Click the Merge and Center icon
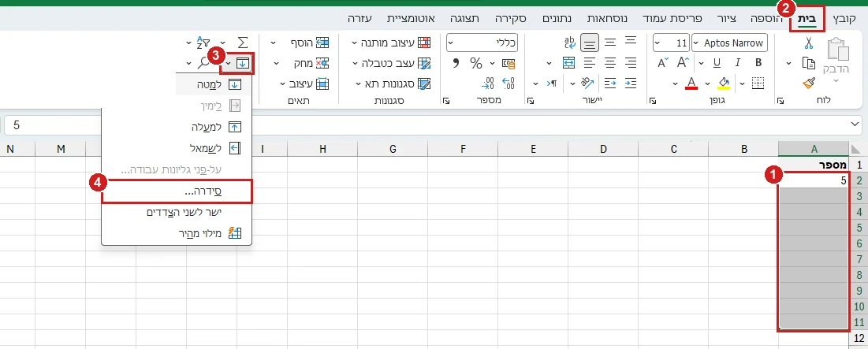The height and width of the screenshot is (349, 868). click(x=569, y=62)
